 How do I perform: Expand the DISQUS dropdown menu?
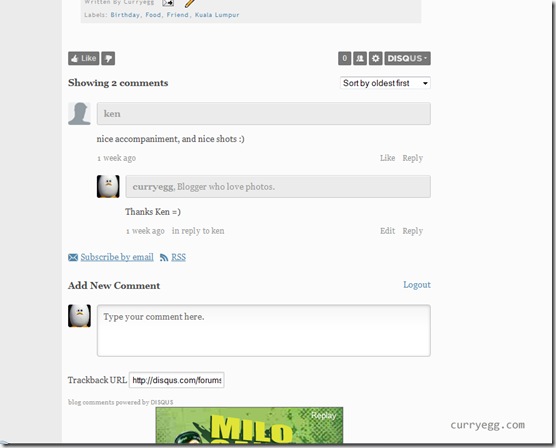point(407,59)
